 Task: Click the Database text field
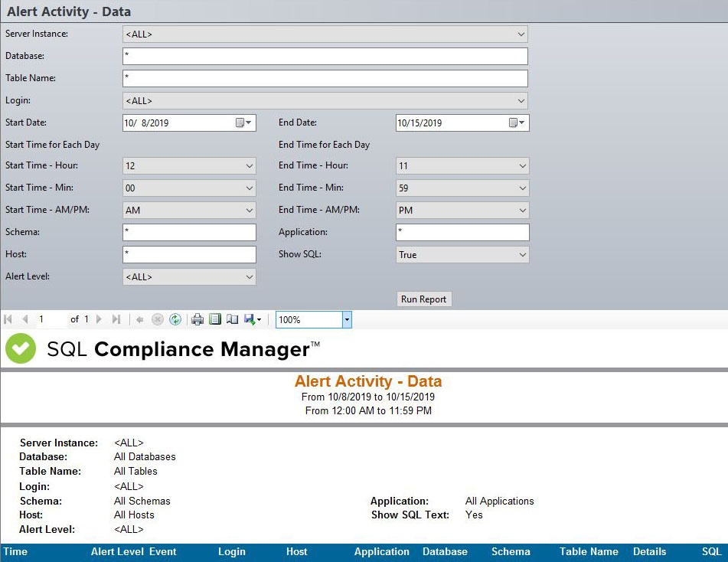(x=325, y=57)
